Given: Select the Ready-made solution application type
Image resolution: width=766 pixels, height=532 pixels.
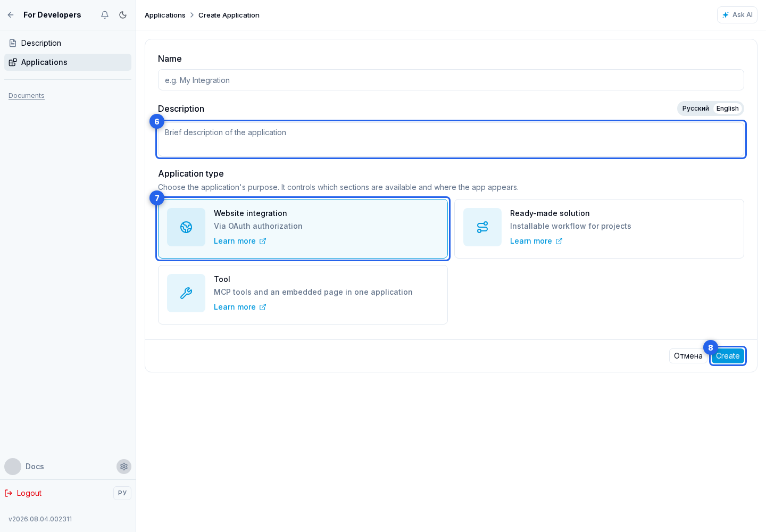Looking at the screenshot, I should (x=599, y=229).
